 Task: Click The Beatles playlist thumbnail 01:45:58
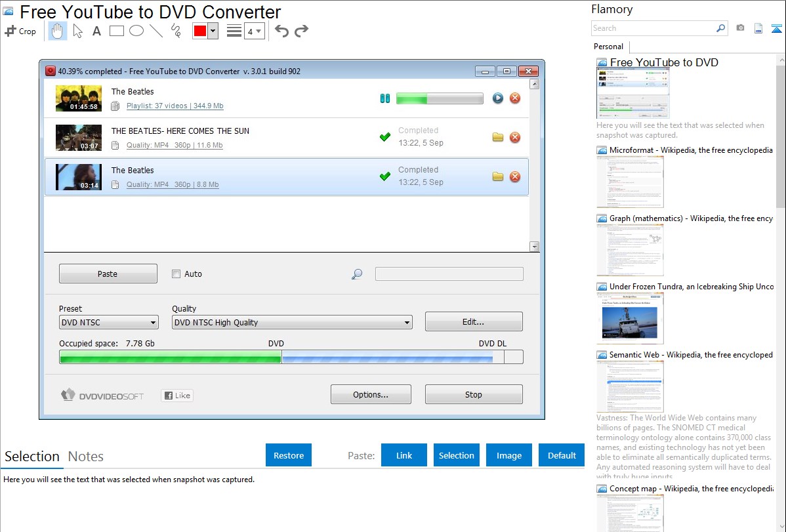click(x=79, y=98)
